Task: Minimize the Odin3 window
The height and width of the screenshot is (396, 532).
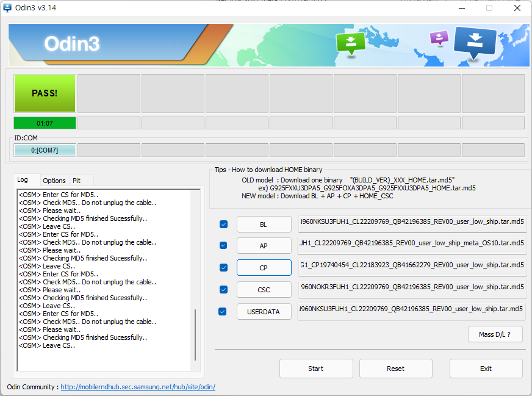Action: point(462,8)
